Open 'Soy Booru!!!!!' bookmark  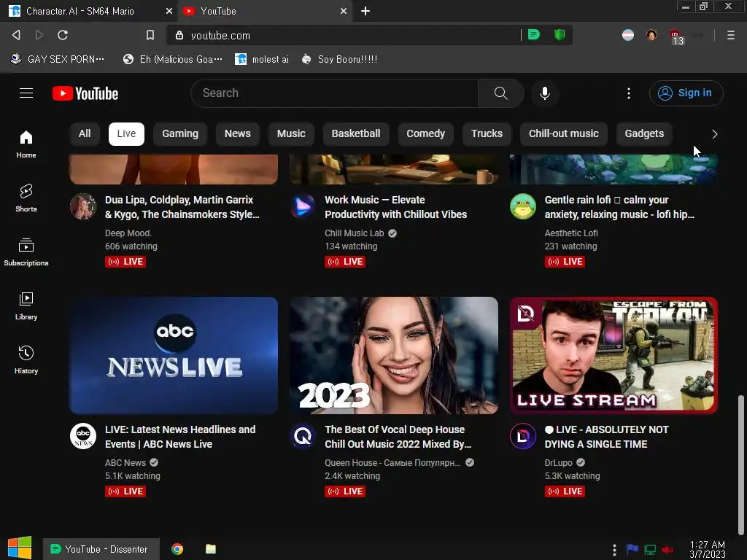340,59
